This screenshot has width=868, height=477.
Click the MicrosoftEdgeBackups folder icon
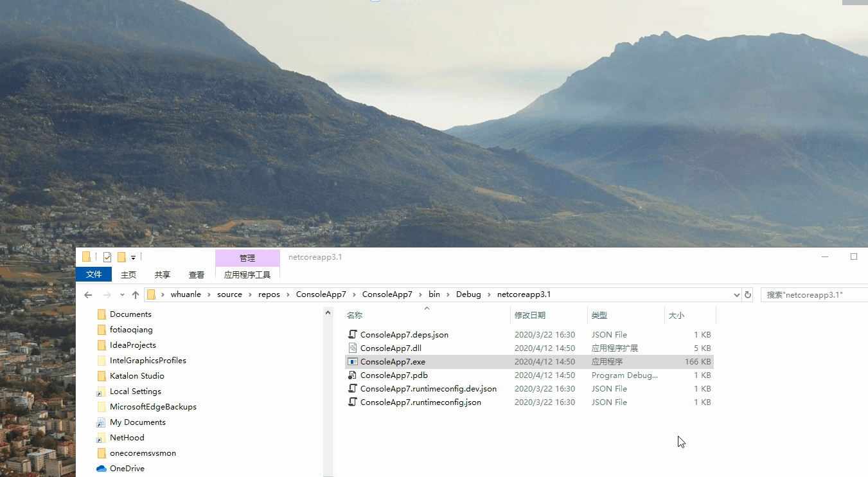point(101,407)
